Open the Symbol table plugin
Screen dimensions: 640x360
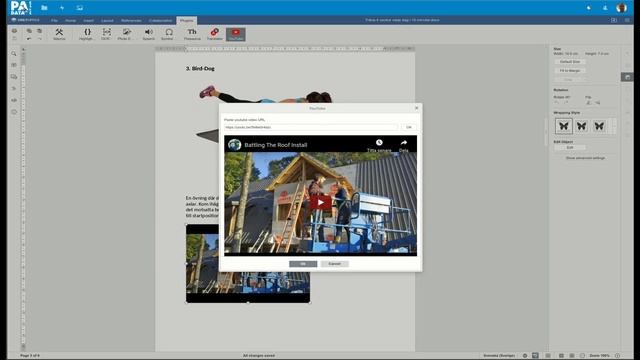point(169,34)
